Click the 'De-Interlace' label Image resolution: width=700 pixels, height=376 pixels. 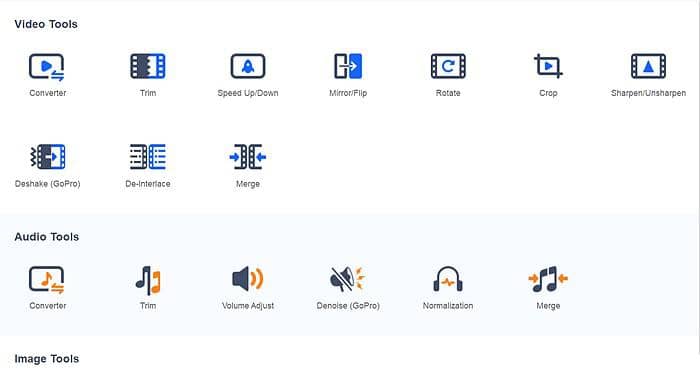click(148, 184)
